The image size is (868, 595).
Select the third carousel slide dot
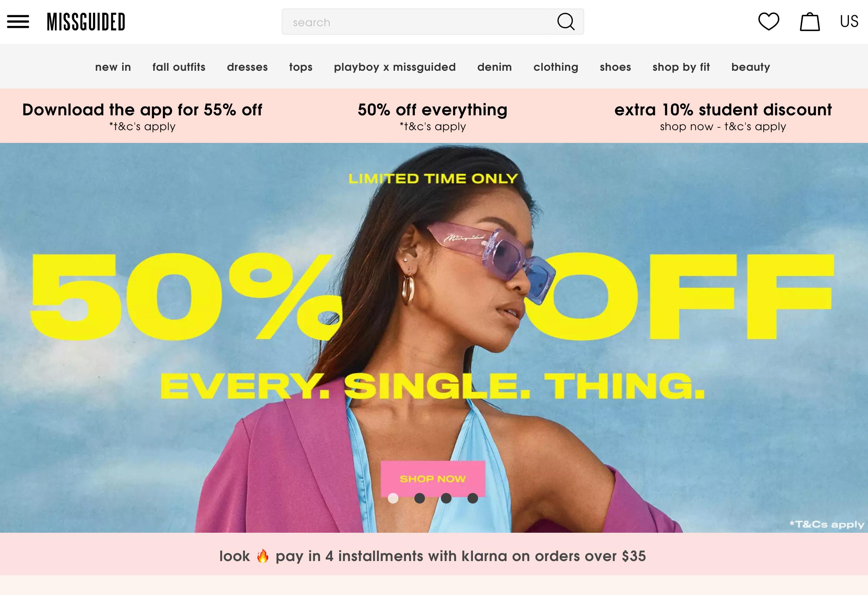point(446,498)
